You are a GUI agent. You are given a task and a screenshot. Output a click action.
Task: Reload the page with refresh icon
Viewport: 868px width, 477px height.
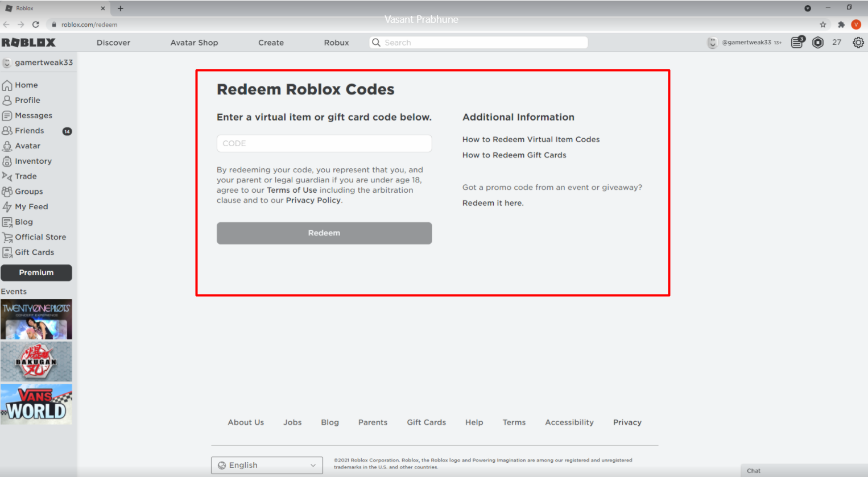coord(36,24)
